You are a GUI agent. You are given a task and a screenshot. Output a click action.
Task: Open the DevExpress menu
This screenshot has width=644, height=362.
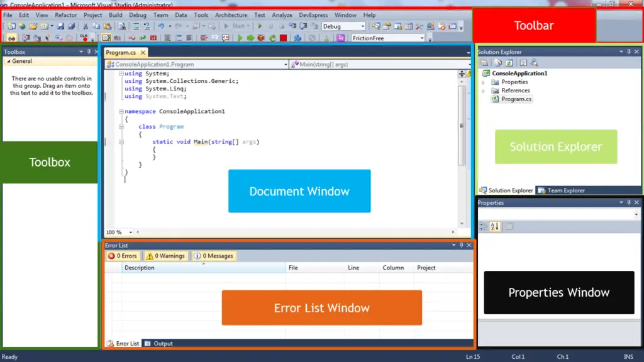tap(313, 15)
